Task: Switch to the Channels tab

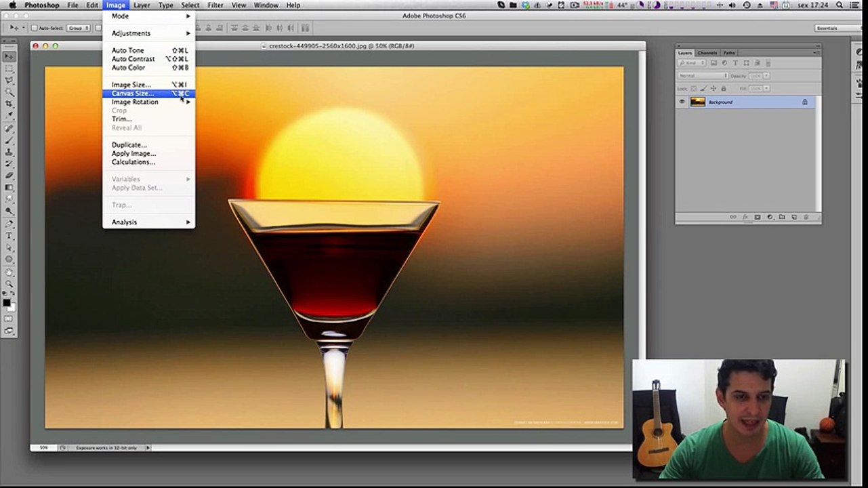Action: tap(707, 53)
